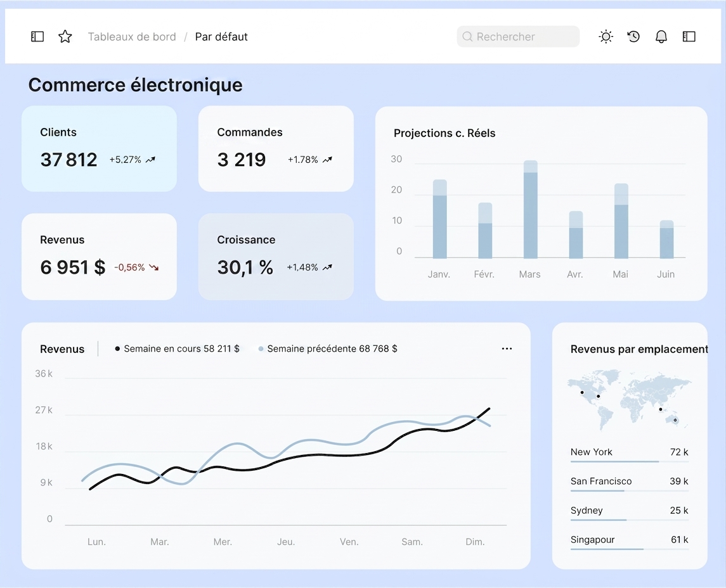Click the Clients upward trend arrow

pos(150,160)
